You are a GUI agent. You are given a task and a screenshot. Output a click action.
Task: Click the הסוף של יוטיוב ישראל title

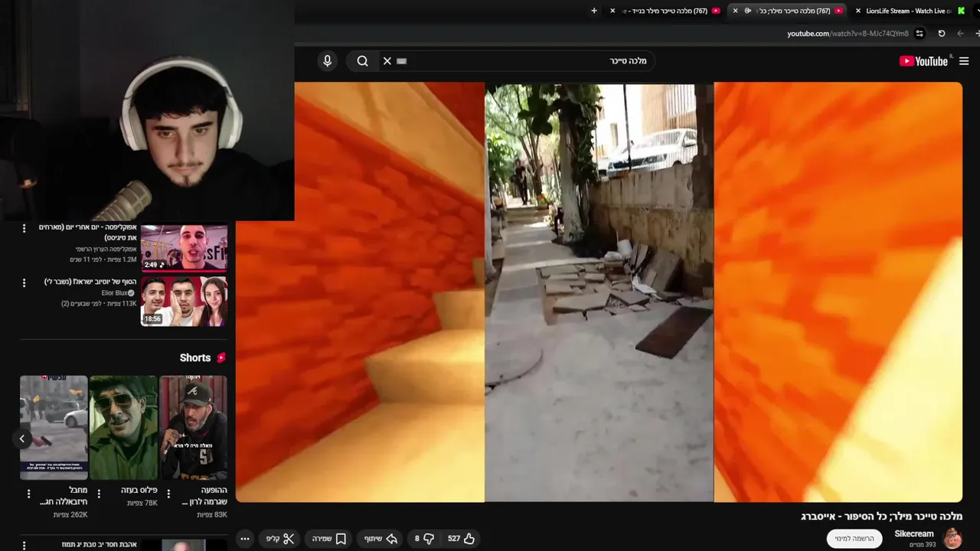90,282
